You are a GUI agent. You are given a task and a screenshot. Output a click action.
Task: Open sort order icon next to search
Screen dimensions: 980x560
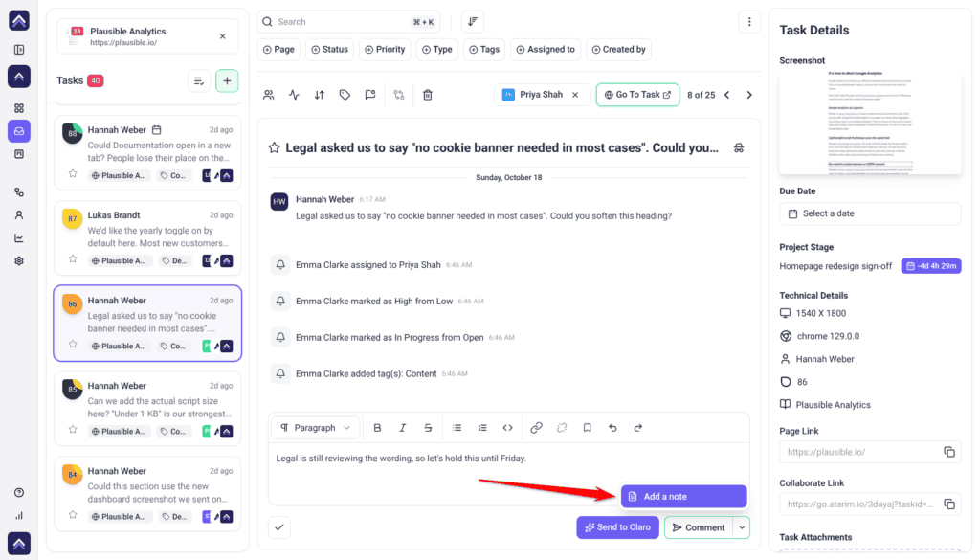click(x=473, y=22)
